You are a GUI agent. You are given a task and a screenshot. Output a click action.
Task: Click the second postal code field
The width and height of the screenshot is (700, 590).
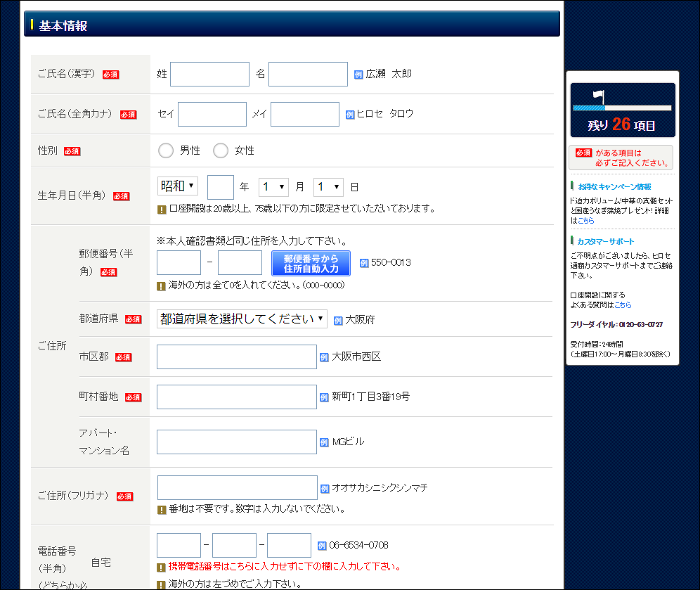[x=240, y=262]
